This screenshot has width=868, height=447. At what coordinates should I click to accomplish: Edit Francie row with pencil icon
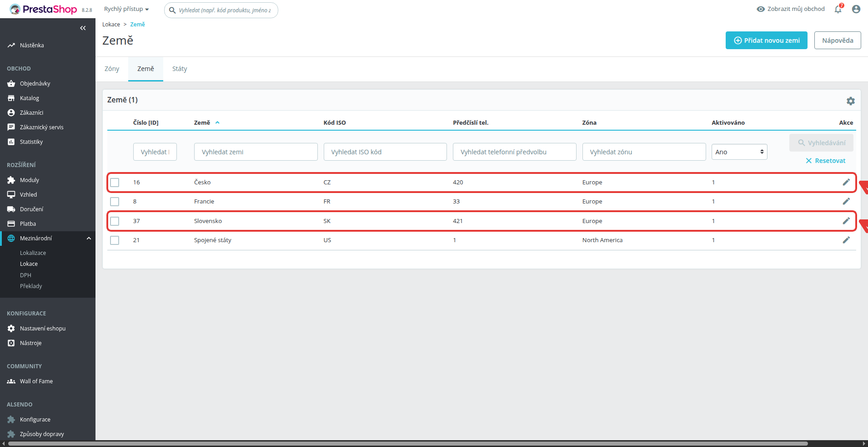pyautogui.click(x=846, y=201)
